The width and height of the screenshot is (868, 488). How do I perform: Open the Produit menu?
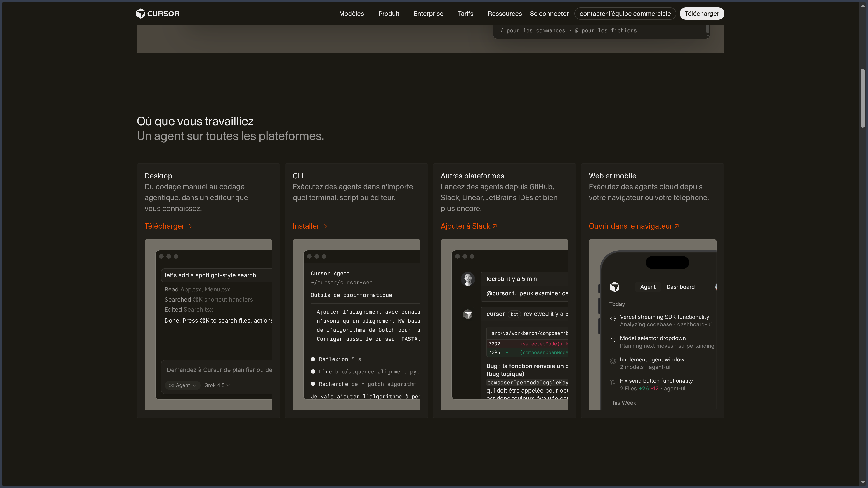(x=389, y=14)
